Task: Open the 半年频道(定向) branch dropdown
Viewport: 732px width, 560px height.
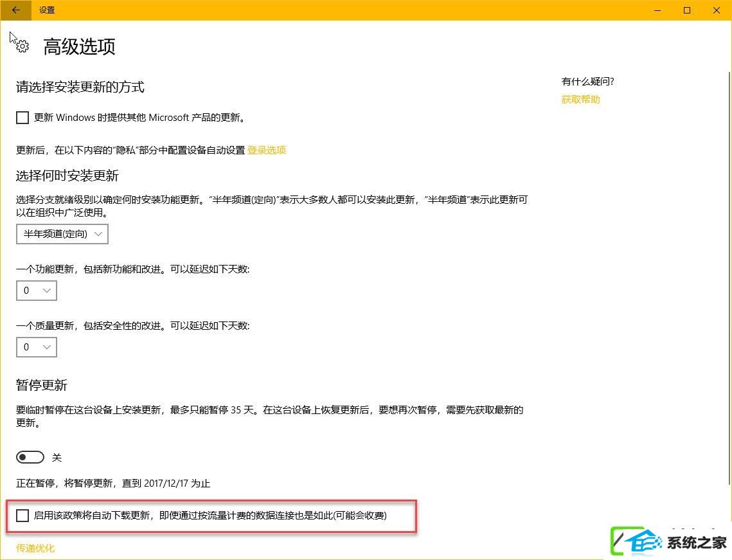Action: pyautogui.click(x=62, y=234)
